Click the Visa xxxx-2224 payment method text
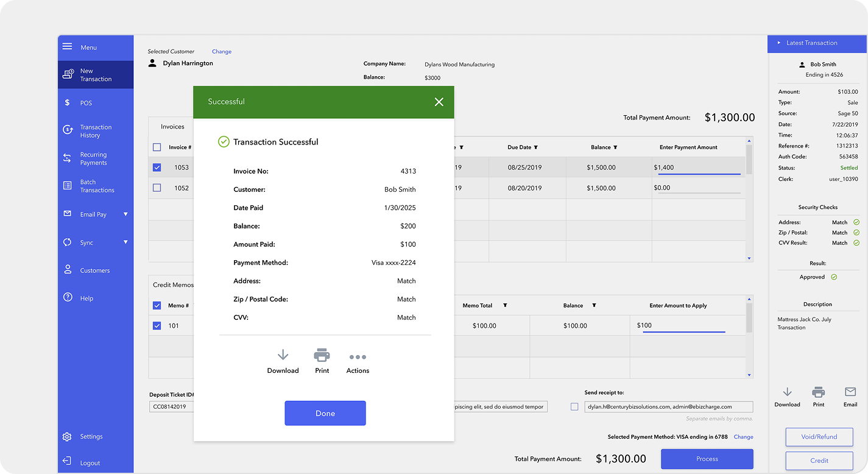Viewport: 868px width, 474px height. (393, 263)
